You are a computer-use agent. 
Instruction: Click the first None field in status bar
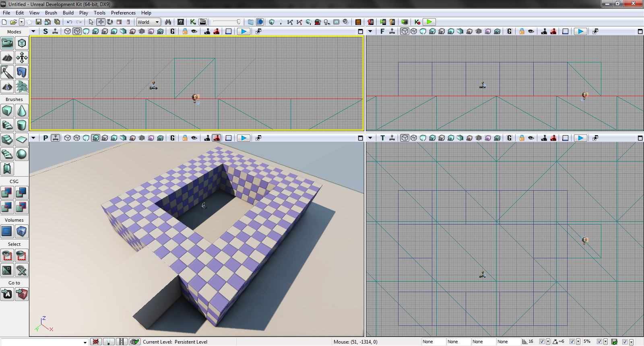(433, 342)
